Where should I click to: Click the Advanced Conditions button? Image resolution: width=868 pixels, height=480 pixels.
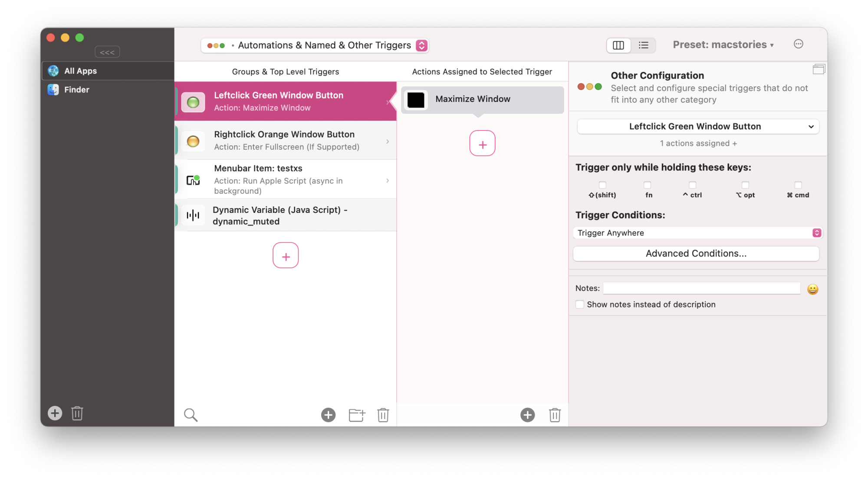click(696, 254)
